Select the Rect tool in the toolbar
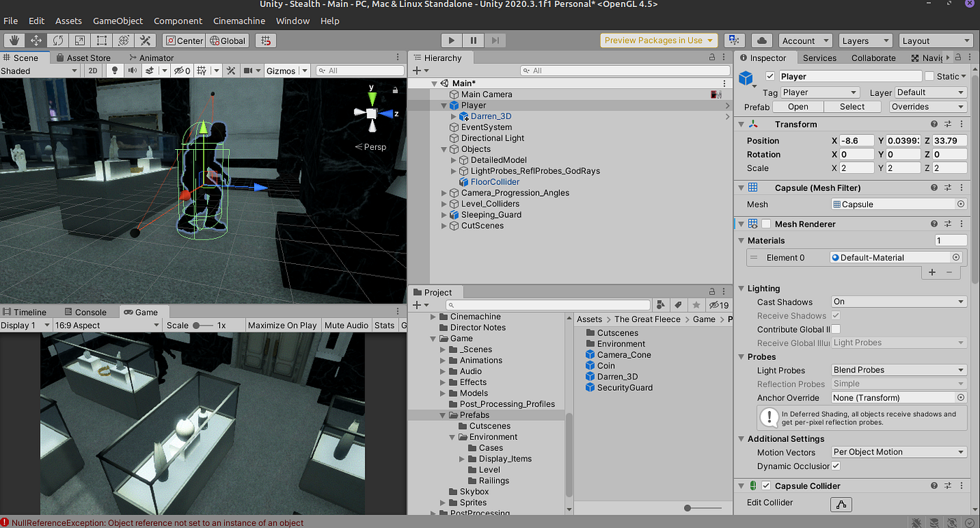This screenshot has height=528, width=980. (x=101, y=41)
